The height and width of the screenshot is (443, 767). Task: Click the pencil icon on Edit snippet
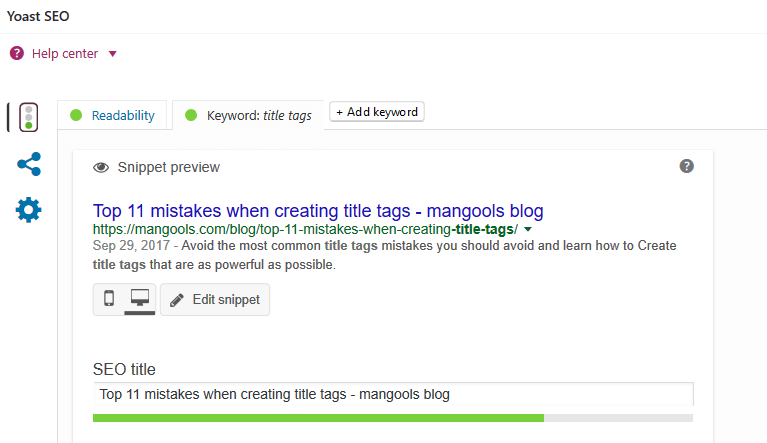click(x=177, y=299)
